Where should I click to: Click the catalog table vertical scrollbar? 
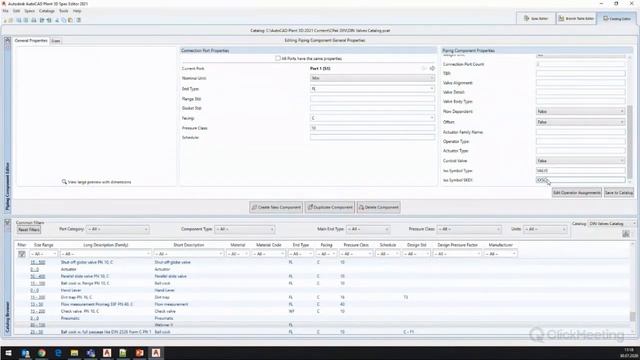click(x=632, y=316)
